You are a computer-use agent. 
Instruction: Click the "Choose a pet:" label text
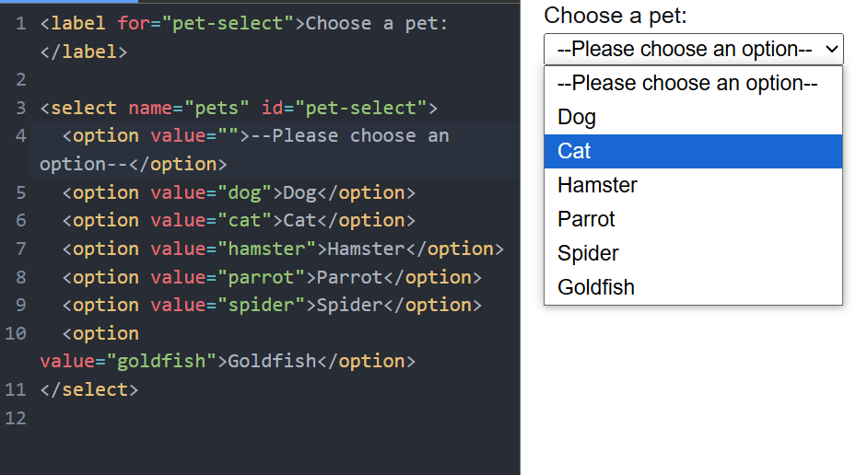click(616, 15)
